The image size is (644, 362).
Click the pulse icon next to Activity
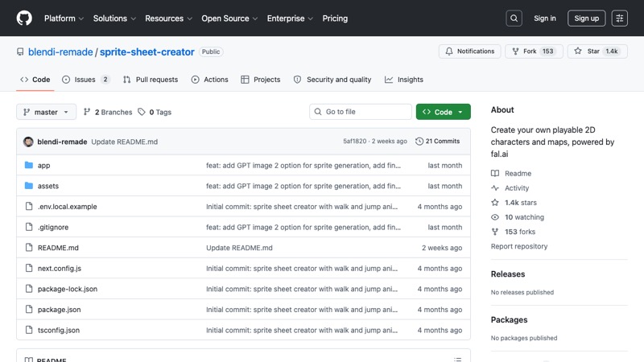coord(495,188)
